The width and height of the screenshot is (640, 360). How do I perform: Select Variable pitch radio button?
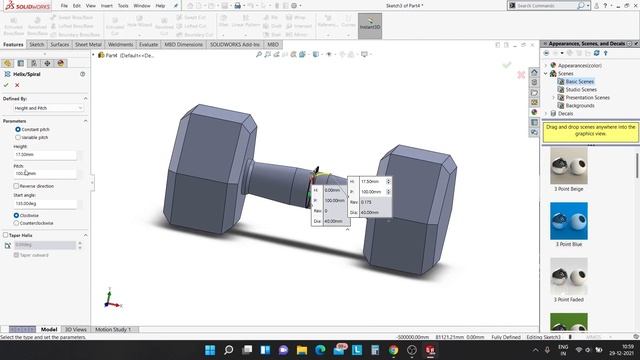pos(18,137)
